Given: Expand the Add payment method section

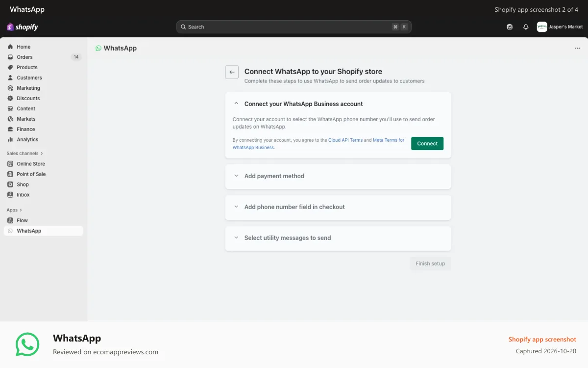Looking at the screenshot, I should click(236, 176).
